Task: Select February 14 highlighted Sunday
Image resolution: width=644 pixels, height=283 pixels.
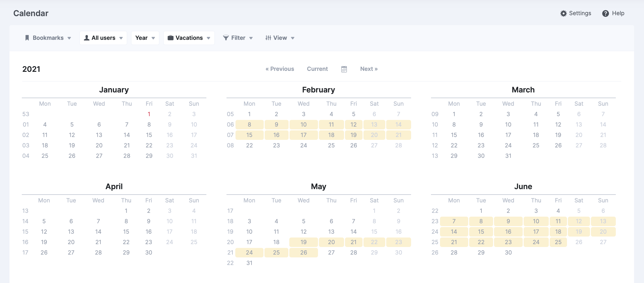Action: [x=399, y=124]
